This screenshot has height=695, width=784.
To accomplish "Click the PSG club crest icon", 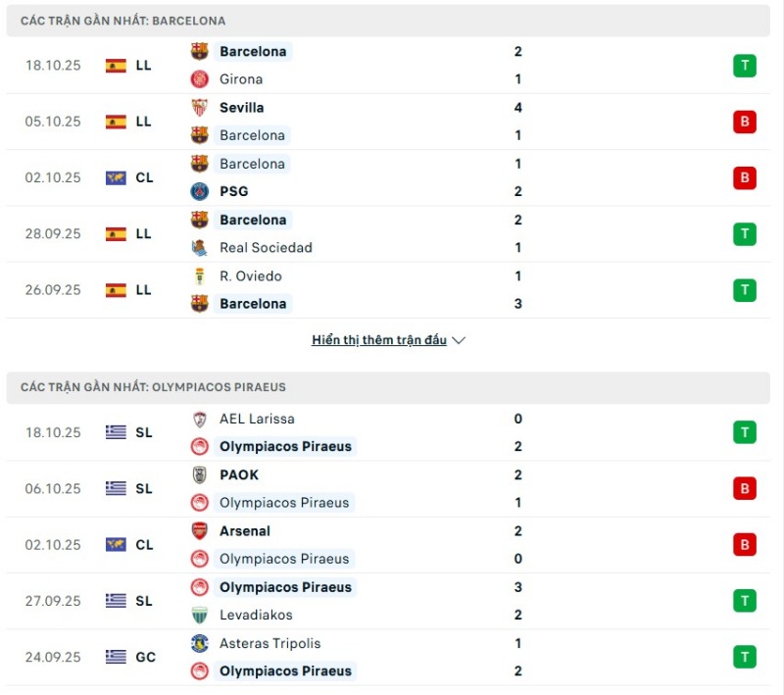I will coord(200,192).
